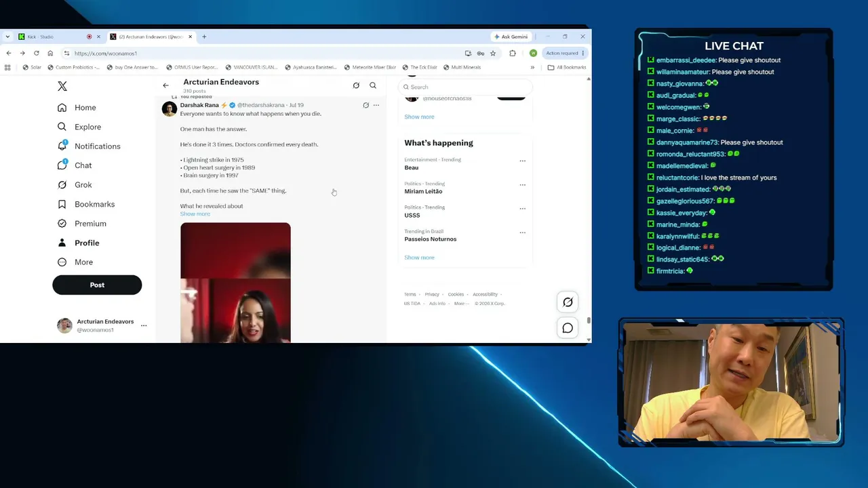Focus the X Search input field
The height and width of the screenshot is (488, 868).
point(465,87)
